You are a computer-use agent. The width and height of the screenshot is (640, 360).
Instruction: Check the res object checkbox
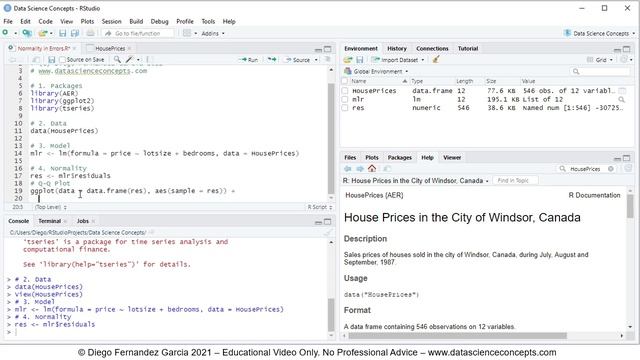[x=345, y=108]
